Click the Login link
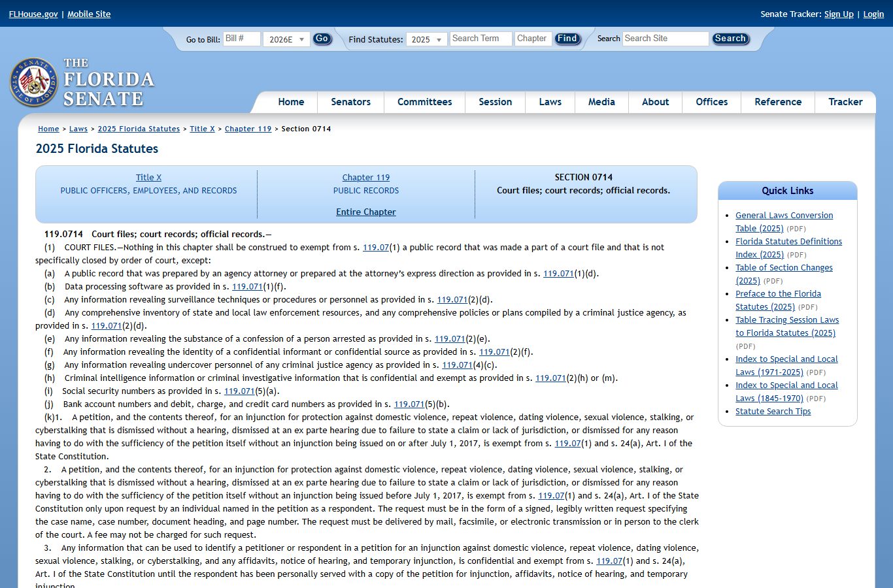 click(x=873, y=14)
